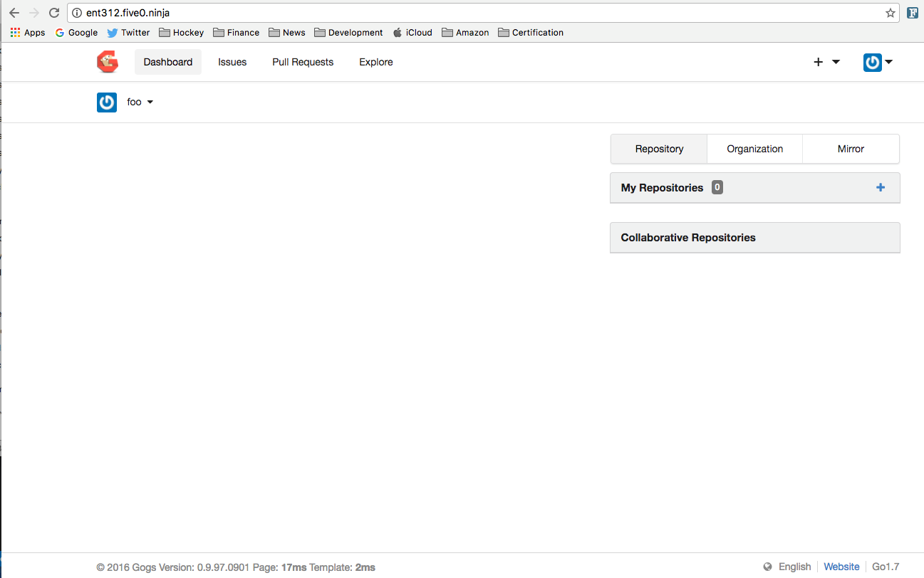Switch to the Organization tab

point(755,149)
